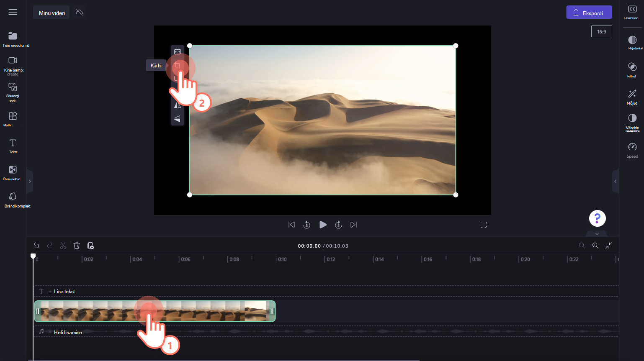Click the 0:04 mark on timeline ruler
The width and height of the screenshot is (644, 361).
(137, 259)
